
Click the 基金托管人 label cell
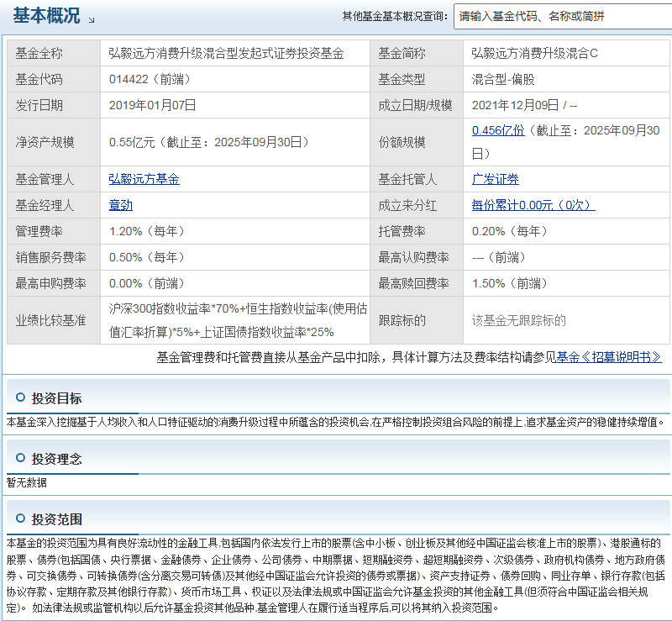click(x=416, y=179)
